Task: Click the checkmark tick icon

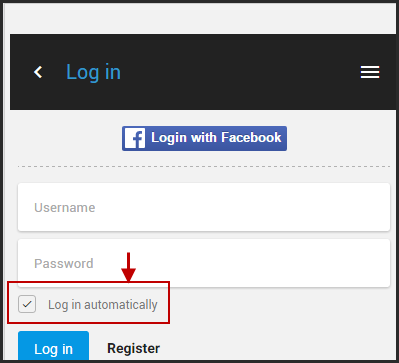Action: (27, 304)
